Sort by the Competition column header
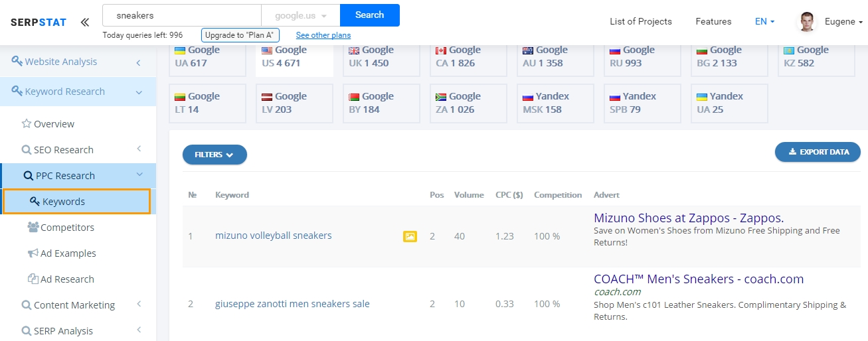 click(558, 195)
